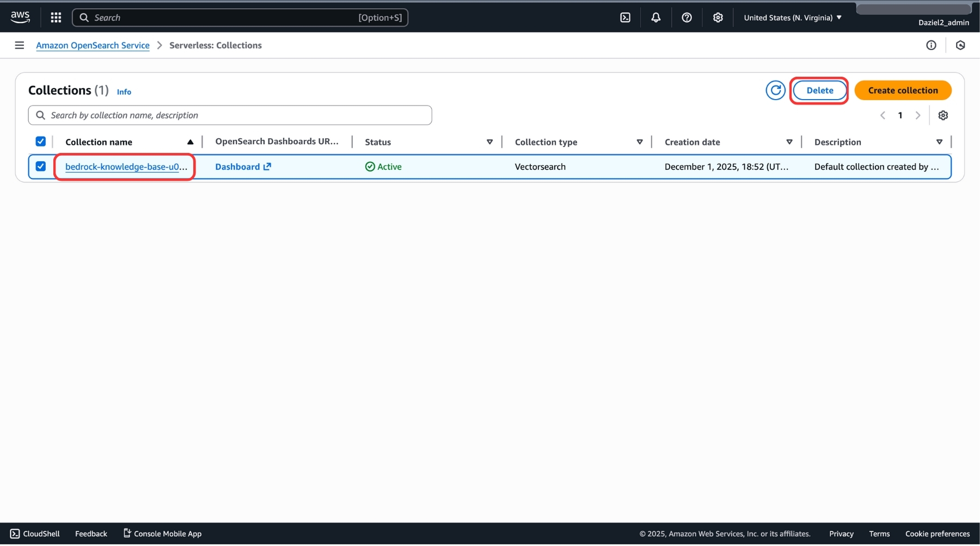Go to Amazon OpenSearch Service breadcrumb
Viewport: 980px width, 546px height.
pyautogui.click(x=93, y=45)
